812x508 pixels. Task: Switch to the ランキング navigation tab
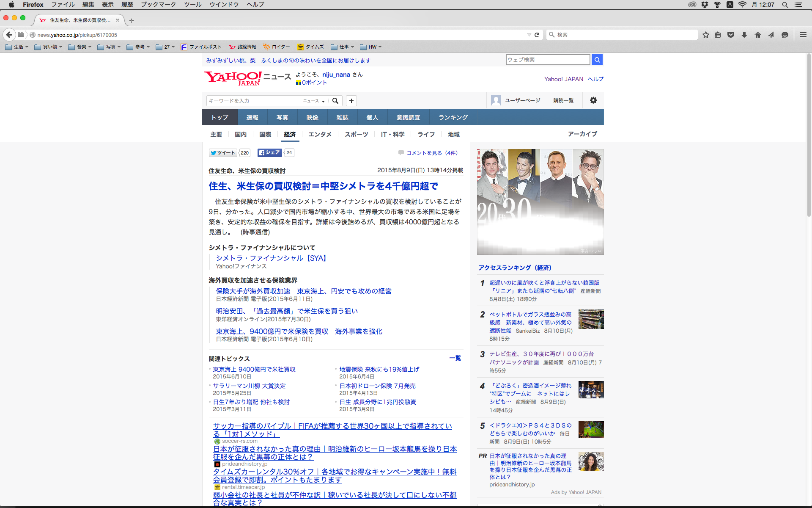[x=453, y=117]
